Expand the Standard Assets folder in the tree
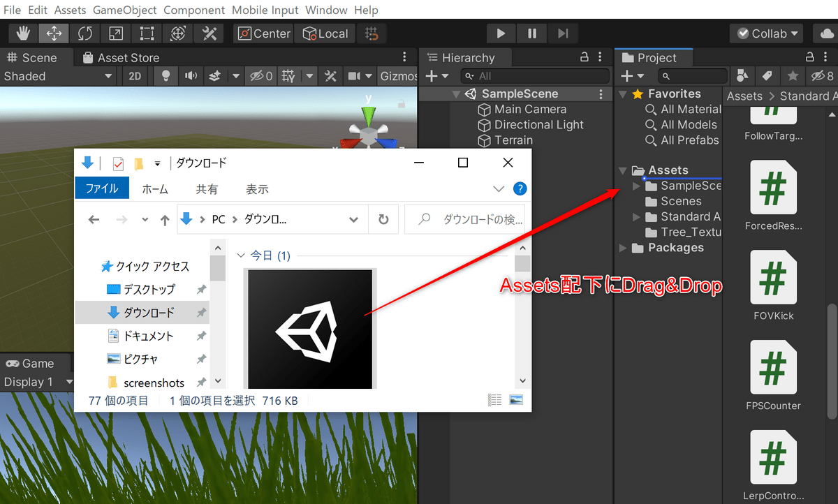The width and height of the screenshot is (838, 504). (636, 217)
